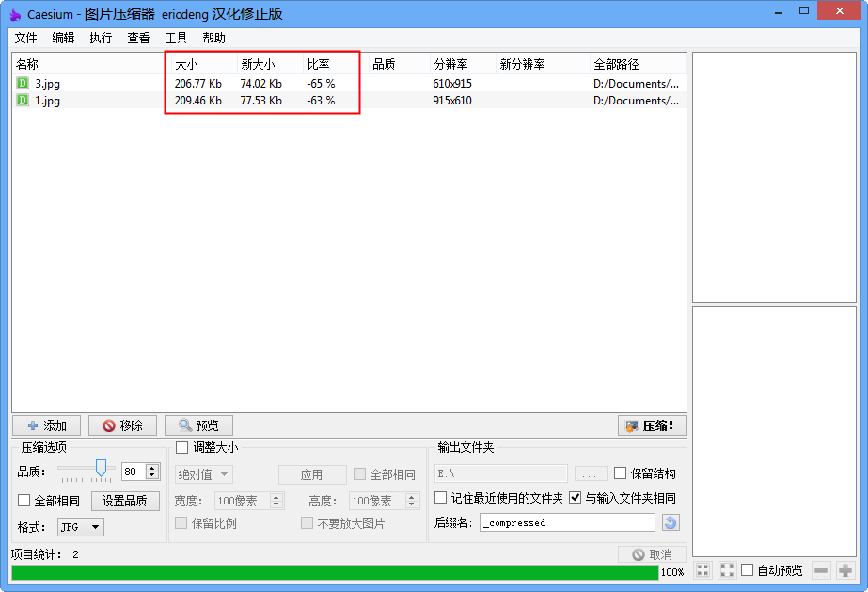Sort by the 新大小 column header
This screenshot has height=592, width=868.
(x=270, y=64)
